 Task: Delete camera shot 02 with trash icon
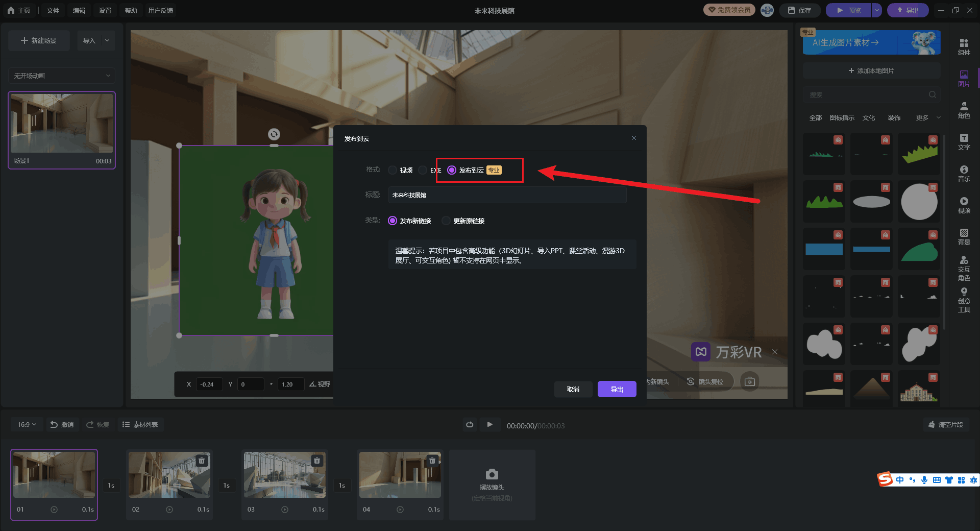point(202,461)
